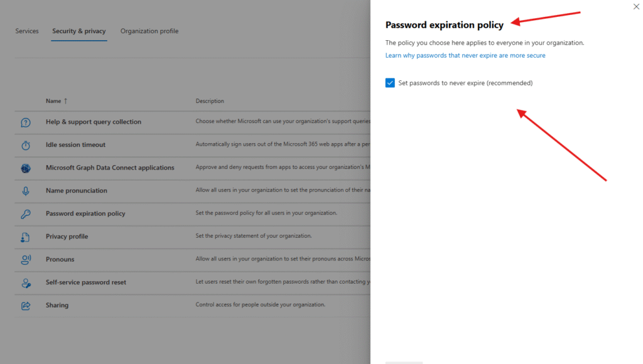Screen dimensions: 643x364
Task: Click the Privacy profile document icon
Action: coord(26,237)
